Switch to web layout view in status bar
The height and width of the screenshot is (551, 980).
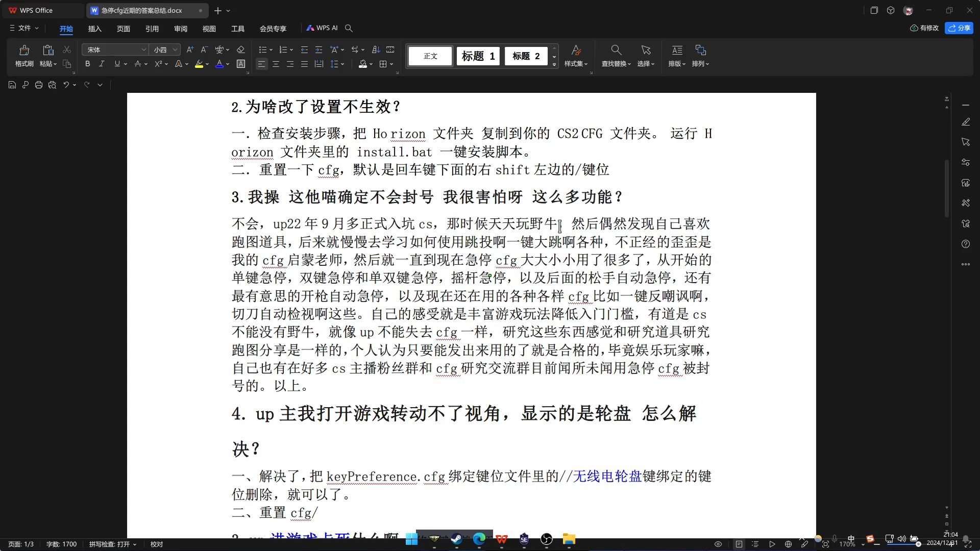coord(788,544)
